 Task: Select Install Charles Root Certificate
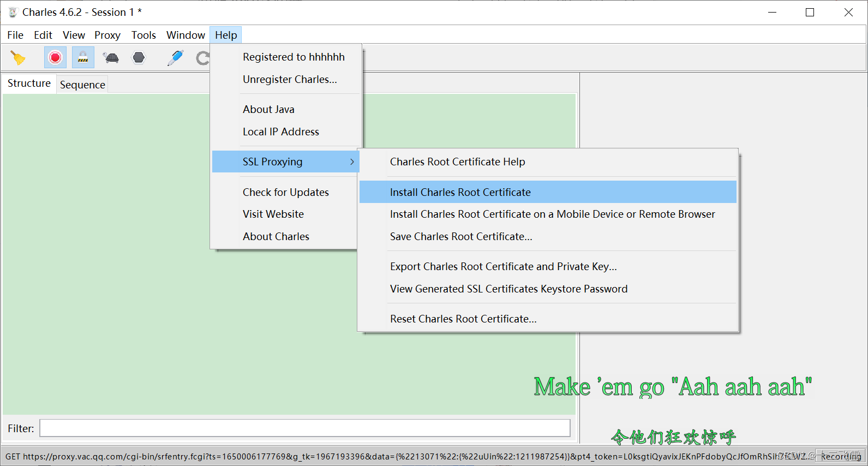point(548,192)
